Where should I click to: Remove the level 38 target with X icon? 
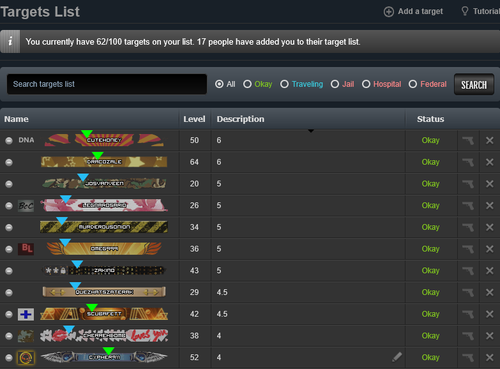click(x=489, y=336)
